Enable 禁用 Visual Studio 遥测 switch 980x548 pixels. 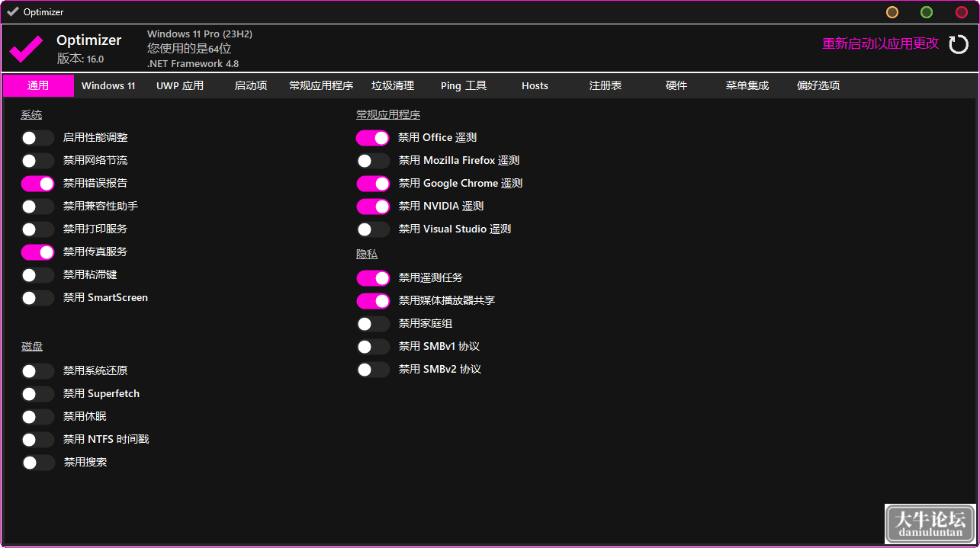(373, 229)
